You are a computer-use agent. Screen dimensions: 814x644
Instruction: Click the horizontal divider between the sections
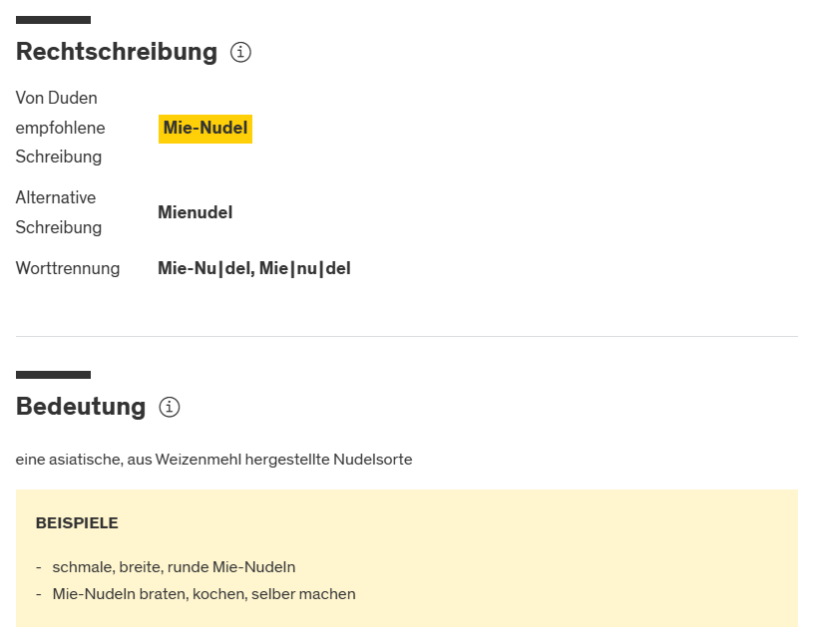[x=407, y=337]
